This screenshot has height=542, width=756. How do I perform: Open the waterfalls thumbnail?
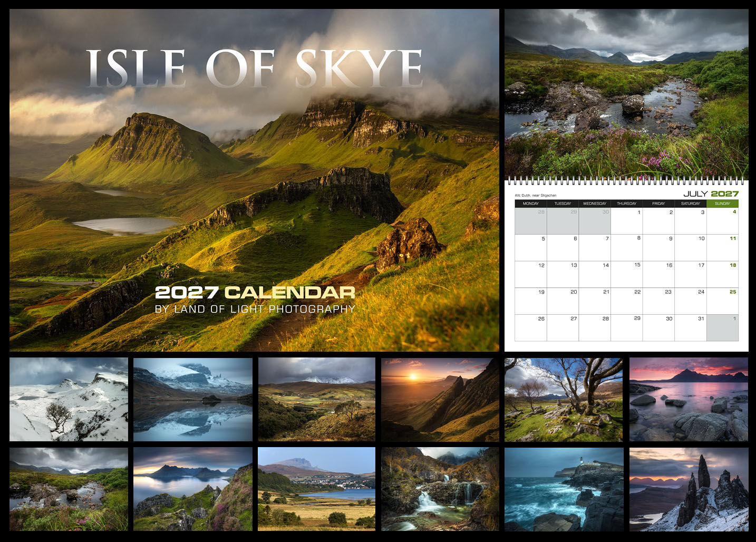tap(440, 489)
